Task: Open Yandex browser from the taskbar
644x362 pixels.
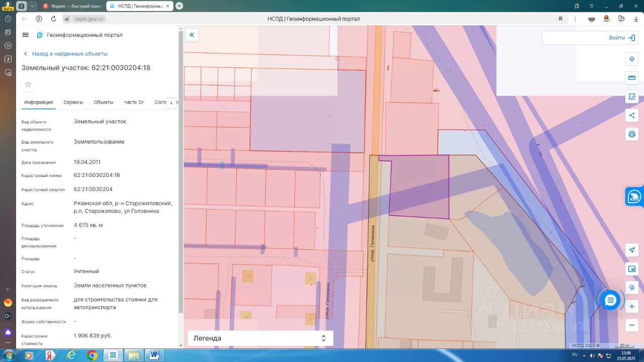Action: tap(50, 355)
